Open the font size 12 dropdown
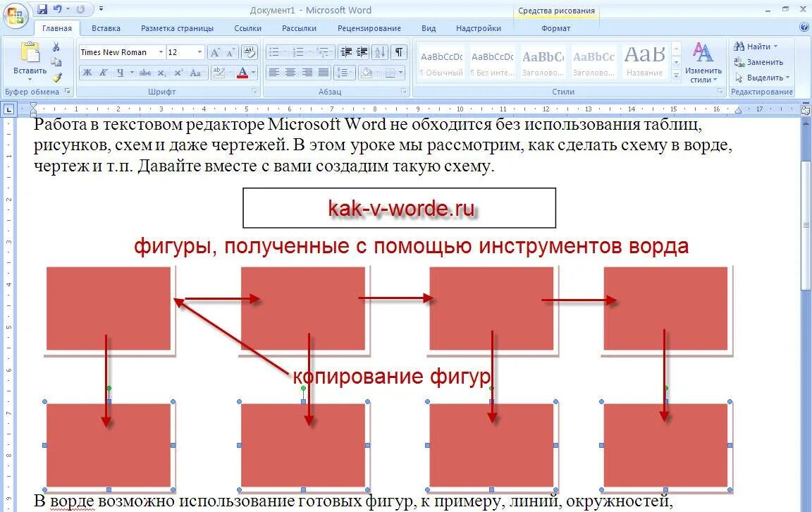The width and height of the screenshot is (812, 512). [x=199, y=51]
